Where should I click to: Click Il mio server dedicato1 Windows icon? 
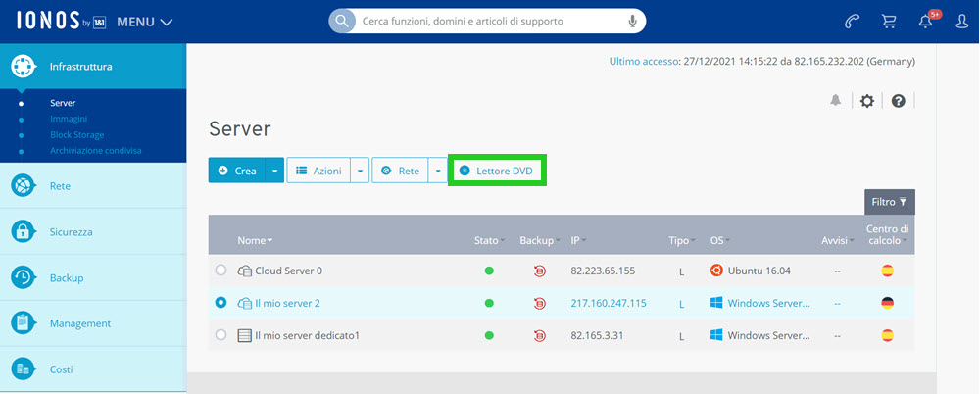click(716, 335)
